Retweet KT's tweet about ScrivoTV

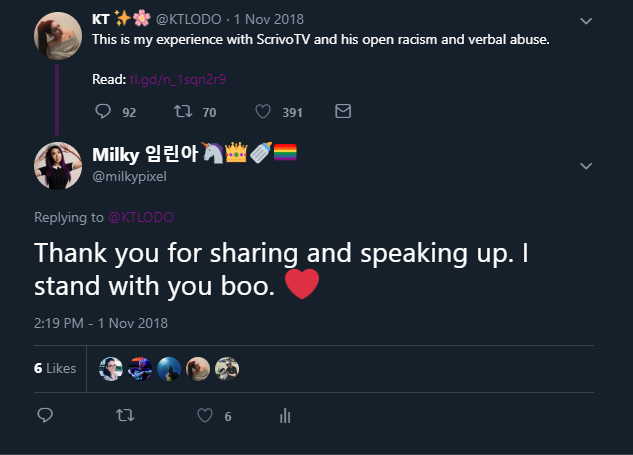pyautogui.click(x=183, y=112)
